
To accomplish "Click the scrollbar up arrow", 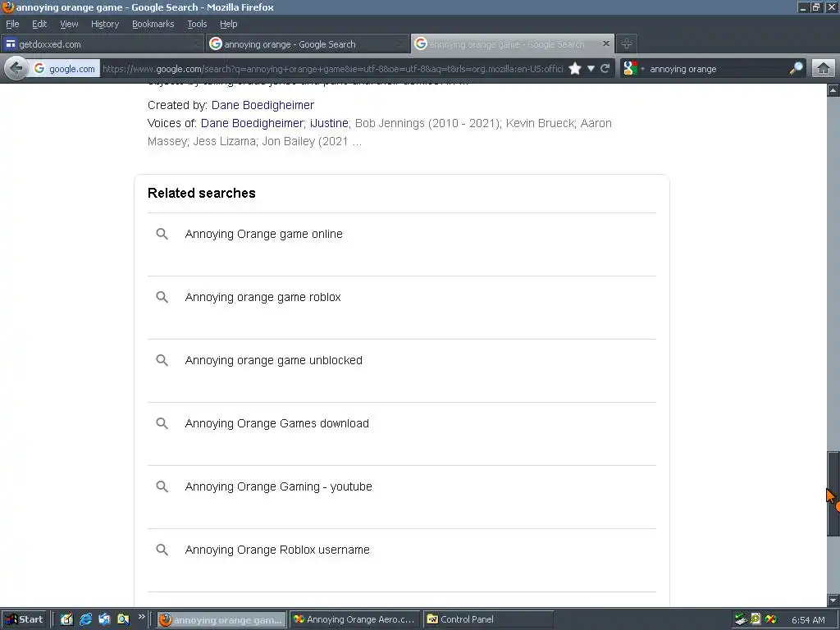I will coord(833,90).
